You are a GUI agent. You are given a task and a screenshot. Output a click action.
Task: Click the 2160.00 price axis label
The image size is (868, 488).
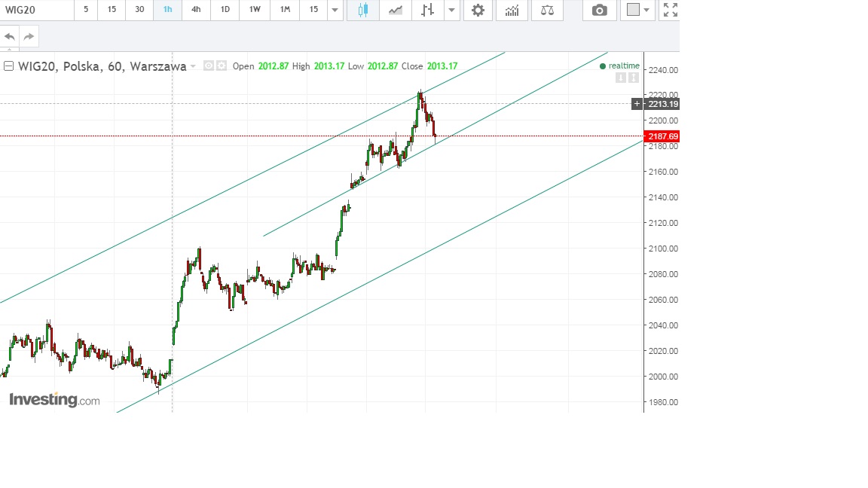tap(663, 172)
